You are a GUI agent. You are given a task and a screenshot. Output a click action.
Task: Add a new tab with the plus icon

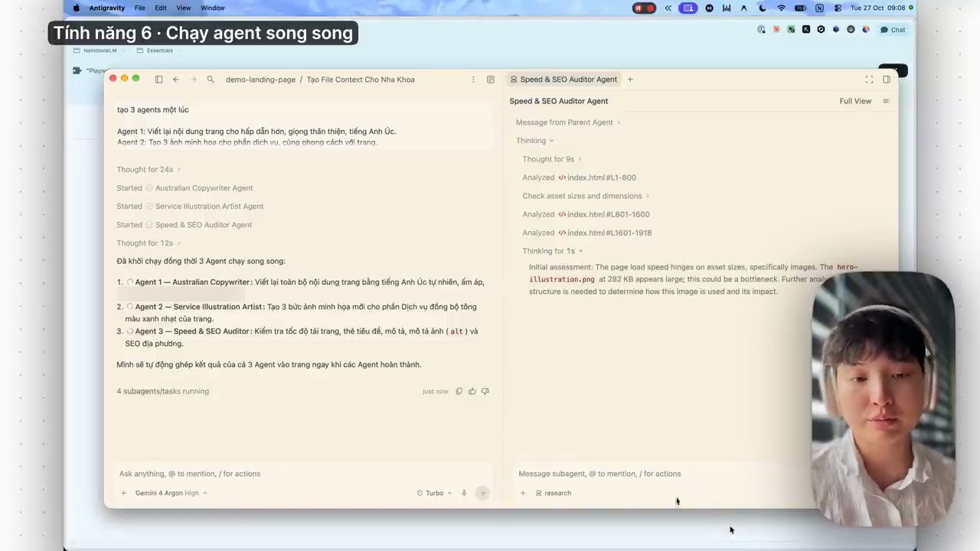pyautogui.click(x=630, y=80)
